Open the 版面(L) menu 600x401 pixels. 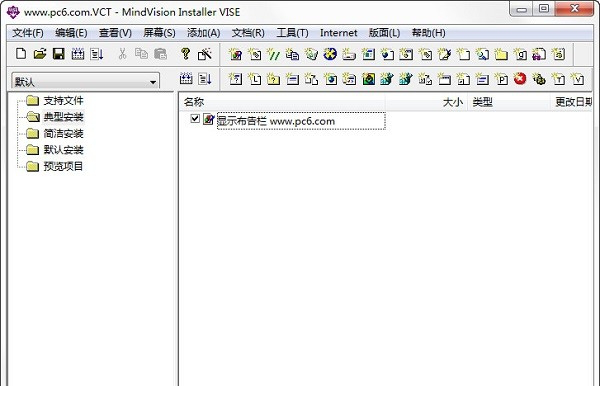point(384,33)
